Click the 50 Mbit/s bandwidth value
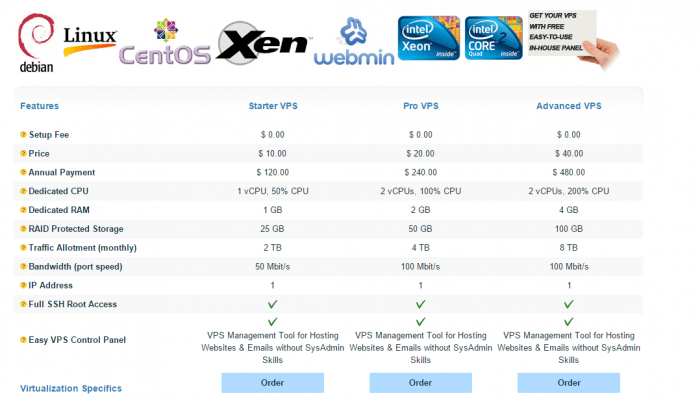 tap(272, 266)
